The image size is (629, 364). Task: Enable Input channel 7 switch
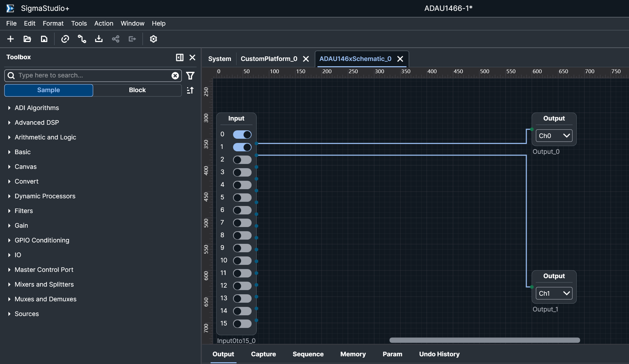coord(242,223)
